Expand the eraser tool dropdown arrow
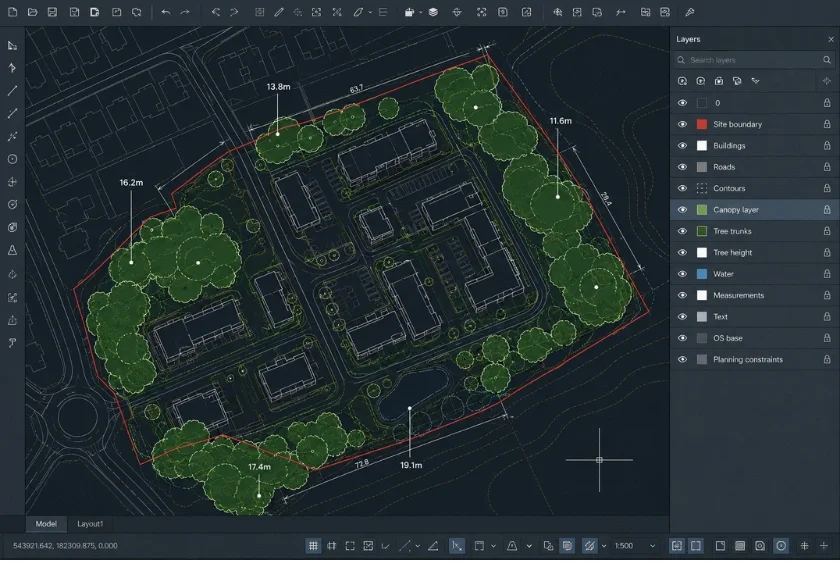The height and width of the screenshot is (562, 840). (x=370, y=12)
